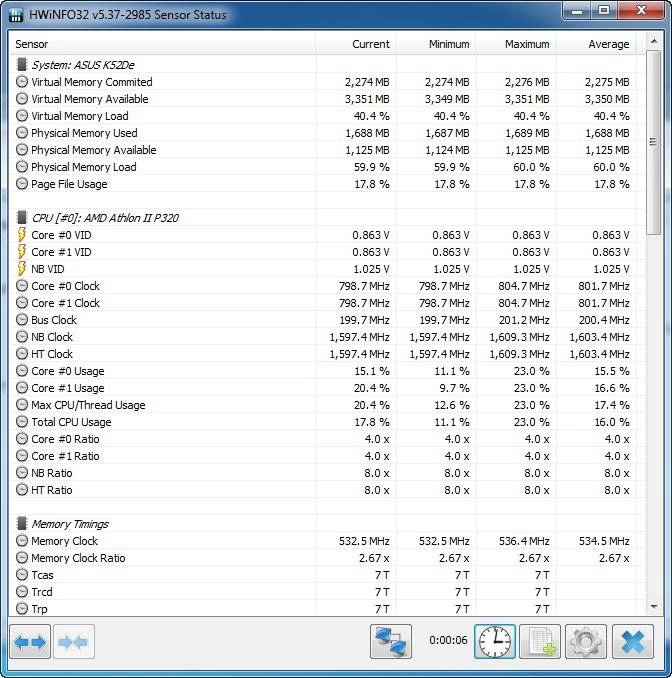Viewport: 672px width, 678px height.
Task: Click clock icon beside NB Clock
Action: coord(22,337)
